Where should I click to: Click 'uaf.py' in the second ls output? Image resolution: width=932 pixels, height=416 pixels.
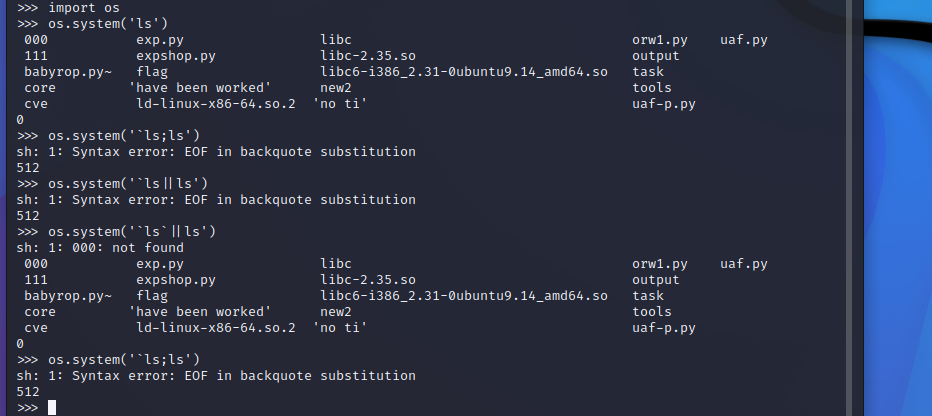744,264
